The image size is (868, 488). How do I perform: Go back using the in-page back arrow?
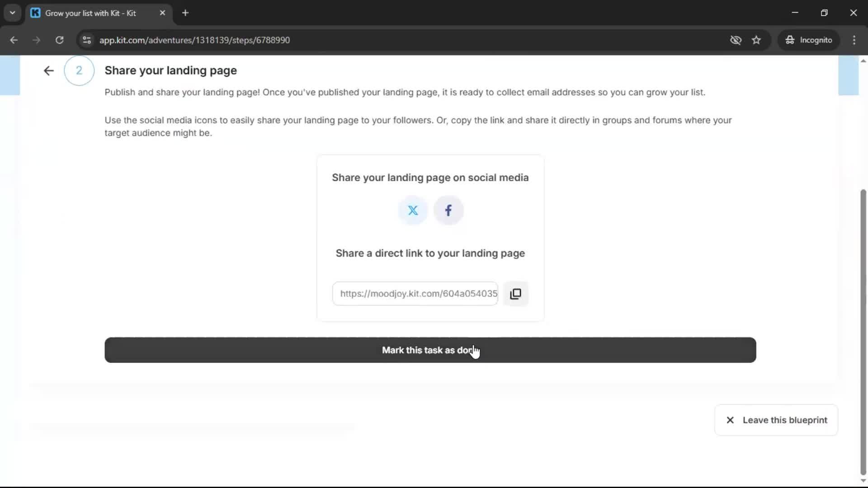pos(48,70)
